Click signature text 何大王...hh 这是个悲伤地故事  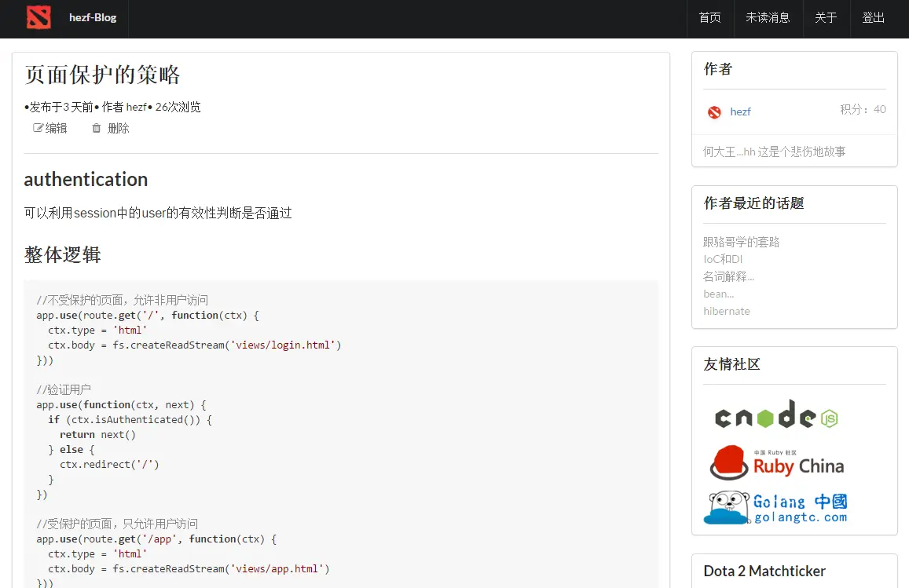click(x=775, y=152)
